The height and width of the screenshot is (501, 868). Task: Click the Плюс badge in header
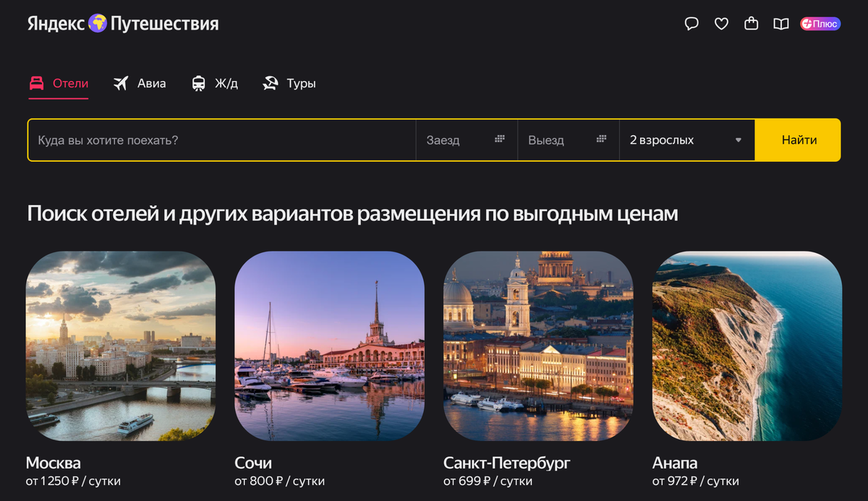[x=820, y=24]
